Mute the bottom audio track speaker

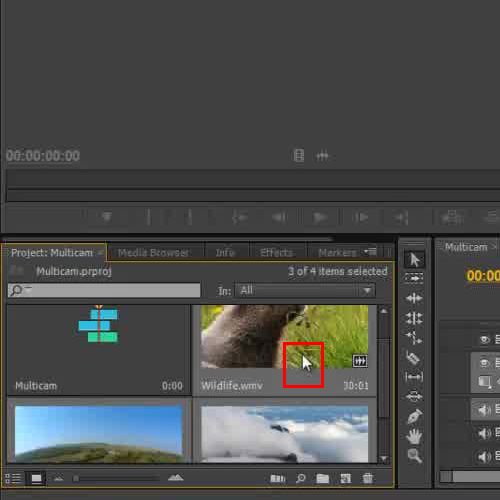click(485, 457)
